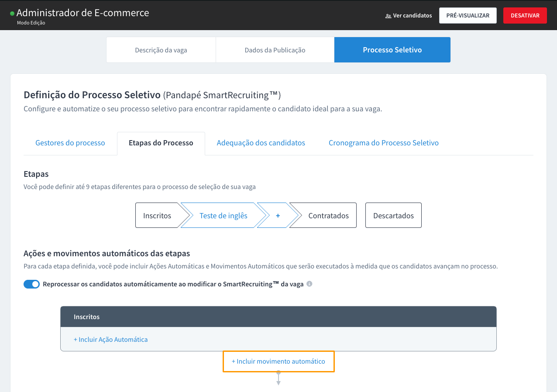
Task: Open the Descrição da vaga tab
Action: coord(161,50)
